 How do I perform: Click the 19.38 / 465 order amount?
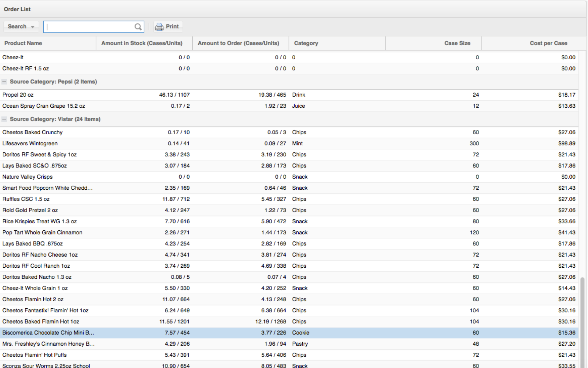(272, 95)
